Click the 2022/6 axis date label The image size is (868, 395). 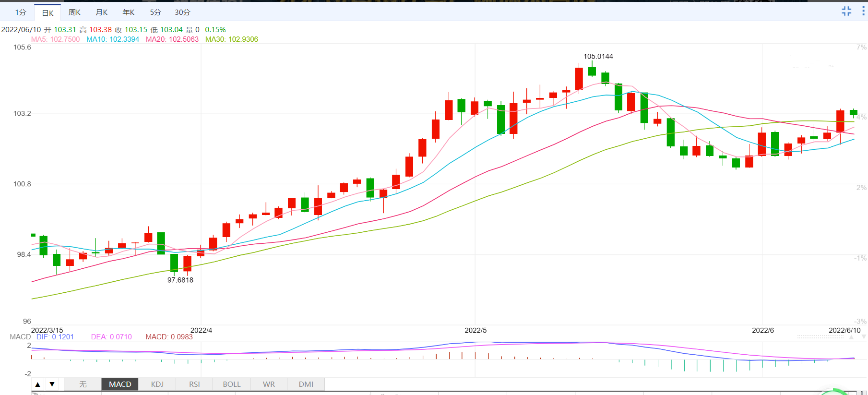(x=763, y=330)
